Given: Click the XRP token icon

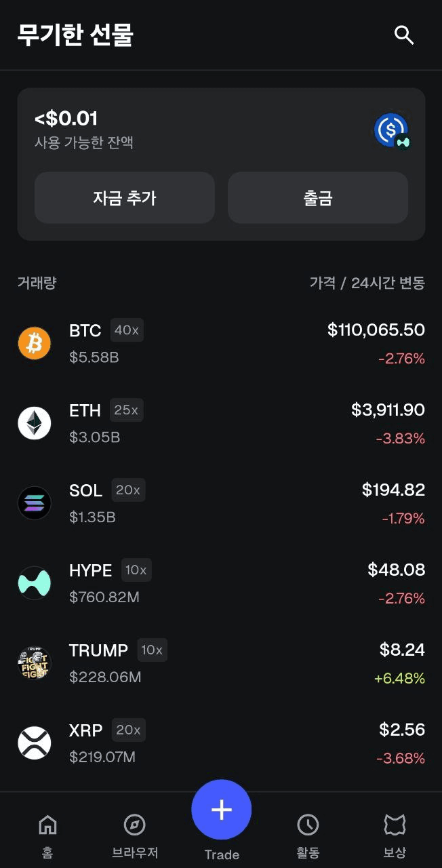Looking at the screenshot, I should point(34,743).
